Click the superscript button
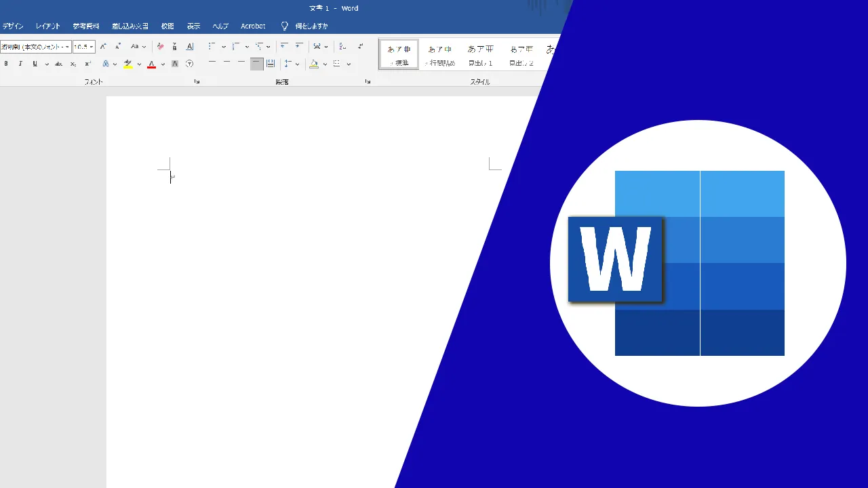The image size is (868, 488). 87,64
